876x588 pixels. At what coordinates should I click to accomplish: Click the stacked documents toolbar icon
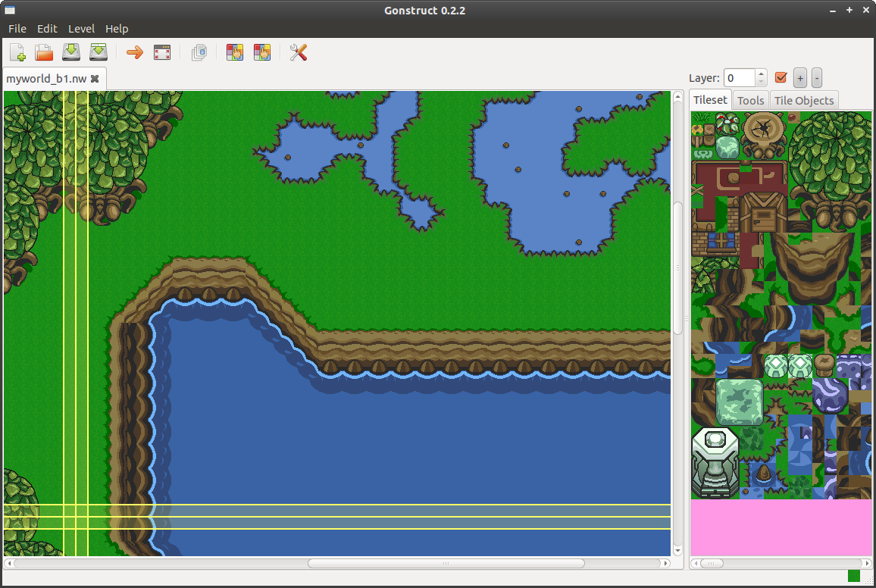(x=199, y=52)
